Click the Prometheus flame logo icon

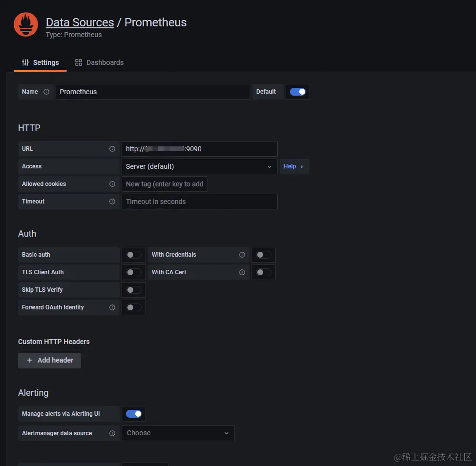pos(26,24)
